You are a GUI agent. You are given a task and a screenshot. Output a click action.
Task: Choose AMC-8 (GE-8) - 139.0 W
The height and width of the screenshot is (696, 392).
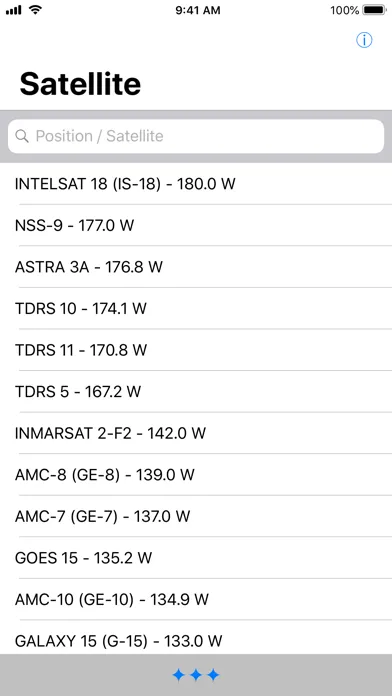tap(196, 475)
